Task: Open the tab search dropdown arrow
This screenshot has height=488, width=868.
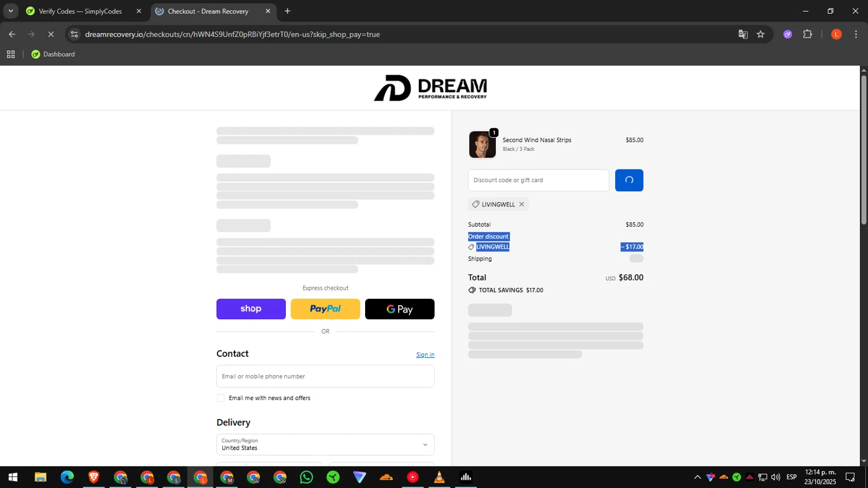Action: coord(10,11)
